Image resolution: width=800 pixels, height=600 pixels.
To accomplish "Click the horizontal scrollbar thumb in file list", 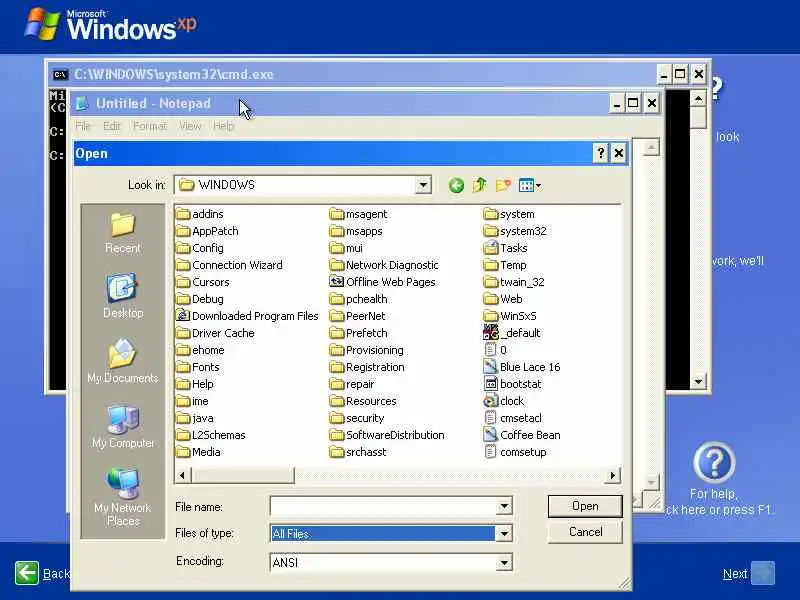I will click(x=242, y=476).
